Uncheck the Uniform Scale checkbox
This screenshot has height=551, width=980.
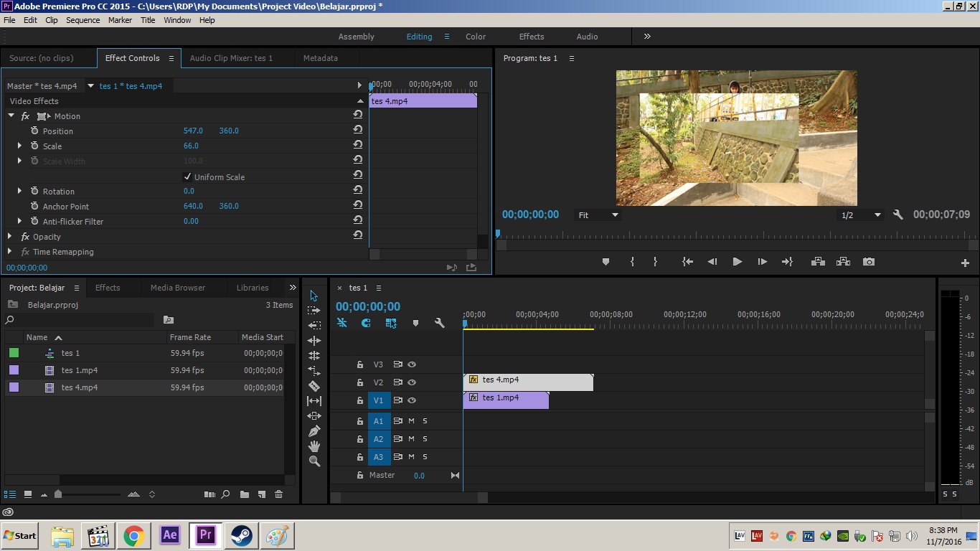[x=188, y=176]
